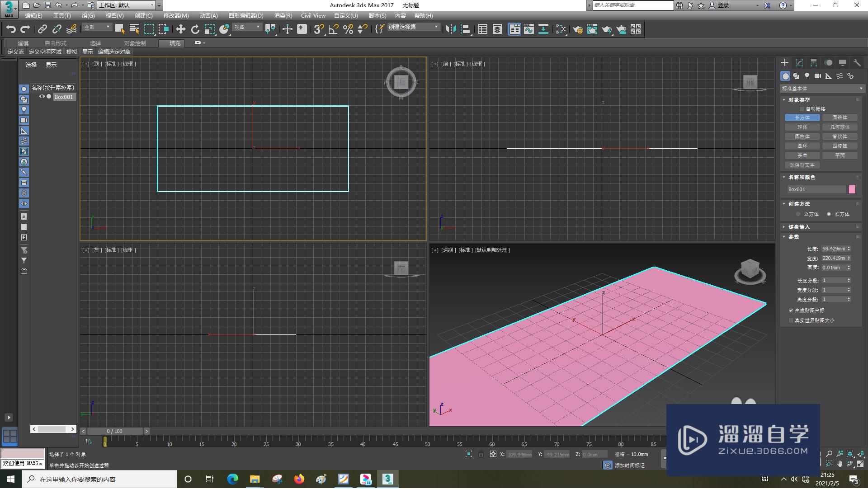Screen dimensions: 868x489
Task: Select the Select and Link tool
Action: (x=42, y=29)
